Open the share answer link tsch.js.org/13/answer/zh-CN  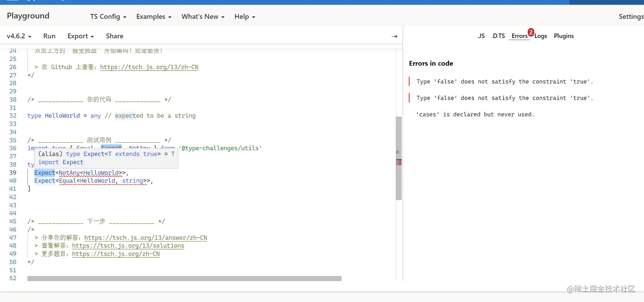pos(146,238)
